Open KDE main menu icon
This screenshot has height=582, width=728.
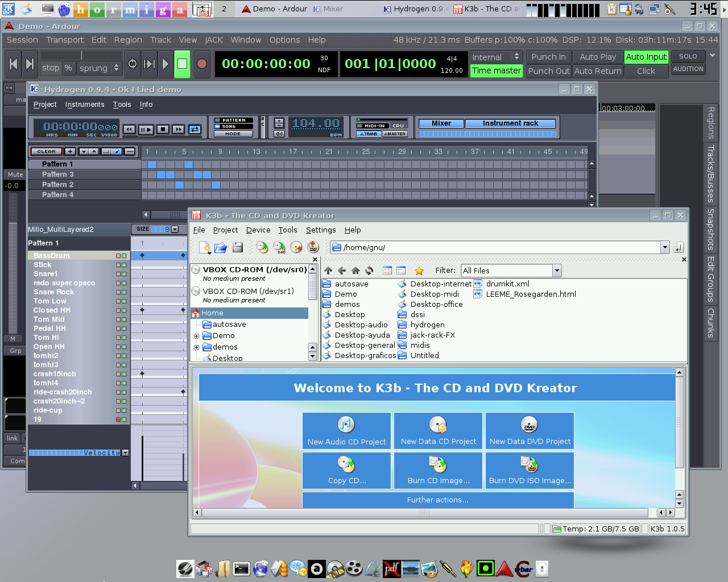click(8, 9)
